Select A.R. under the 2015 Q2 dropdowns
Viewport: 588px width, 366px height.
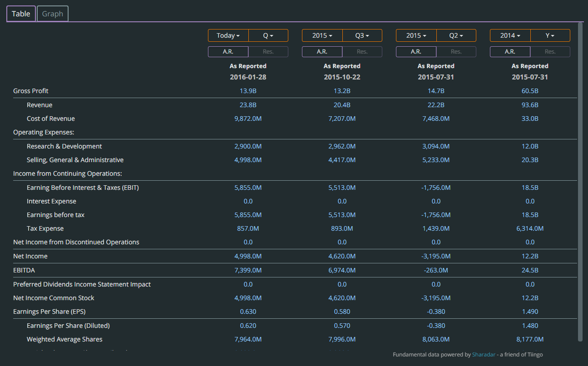click(416, 52)
